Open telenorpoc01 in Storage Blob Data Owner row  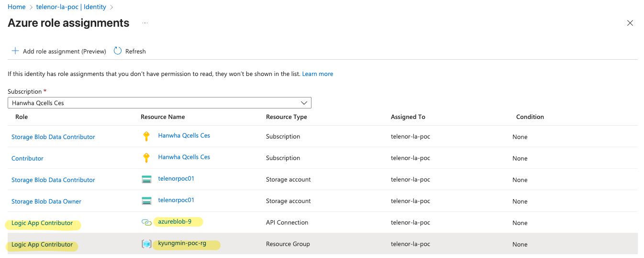[176, 200]
